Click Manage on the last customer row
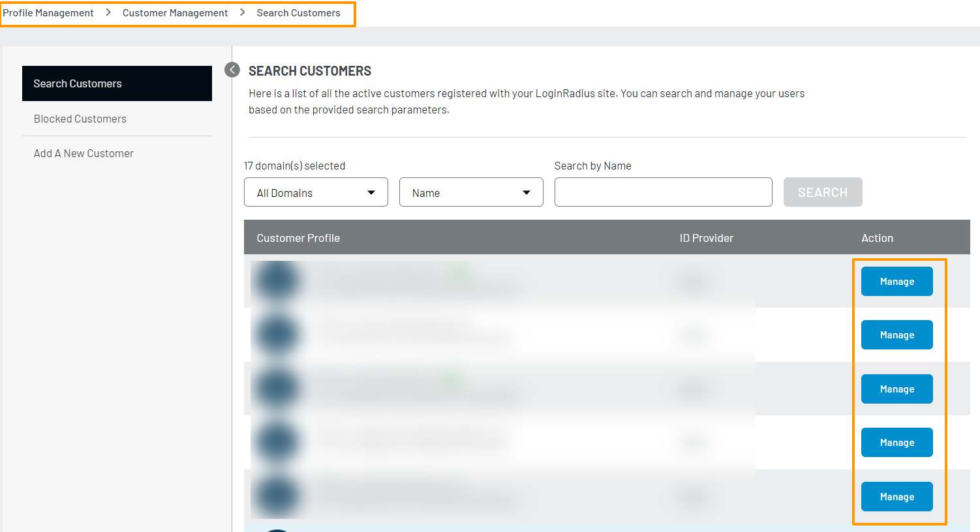This screenshot has height=532, width=980. (x=896, y=496)
